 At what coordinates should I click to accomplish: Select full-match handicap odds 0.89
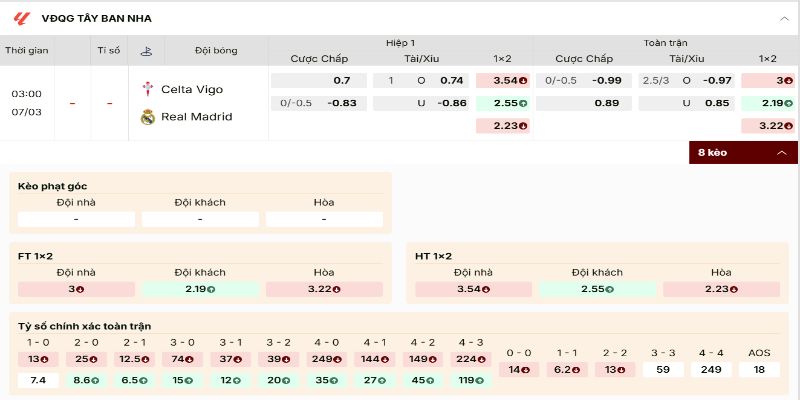pos(584,103)
